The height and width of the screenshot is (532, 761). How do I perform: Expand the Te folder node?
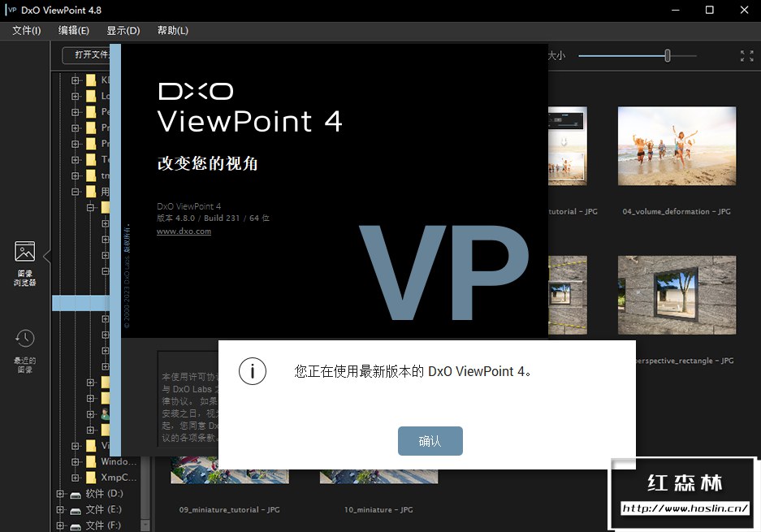(76, 160)
